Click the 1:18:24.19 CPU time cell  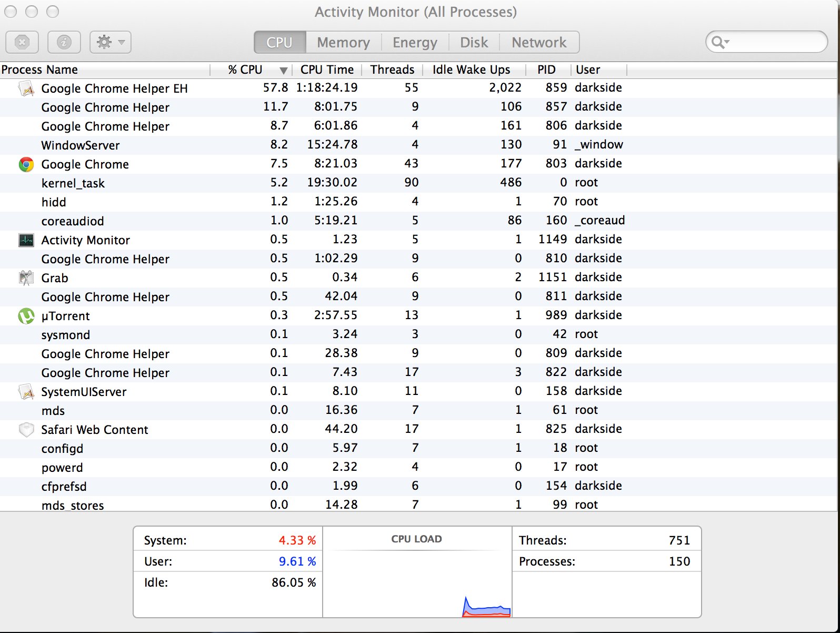(x=327, y=87)
